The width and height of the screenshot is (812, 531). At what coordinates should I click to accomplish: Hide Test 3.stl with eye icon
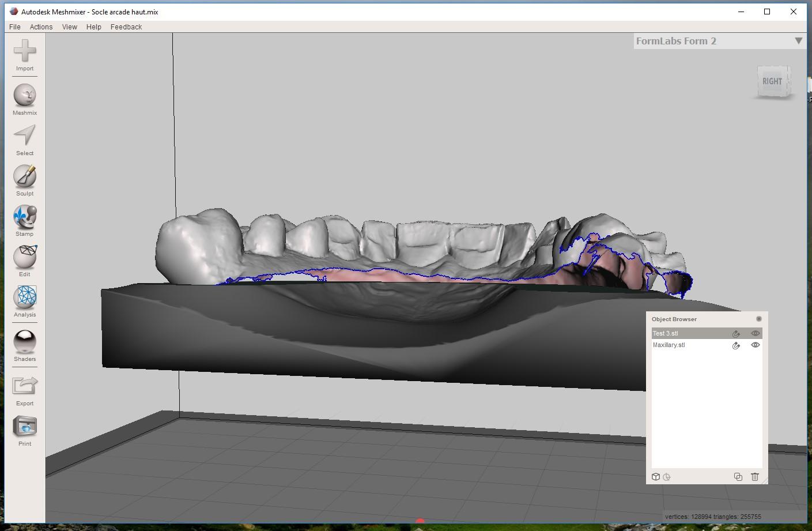(x=755, y=333)
